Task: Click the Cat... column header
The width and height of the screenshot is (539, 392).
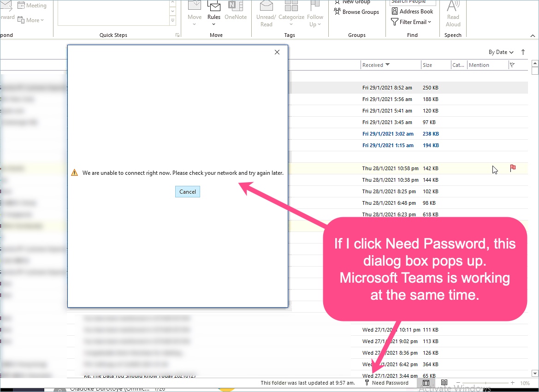Action: [459, 65]
